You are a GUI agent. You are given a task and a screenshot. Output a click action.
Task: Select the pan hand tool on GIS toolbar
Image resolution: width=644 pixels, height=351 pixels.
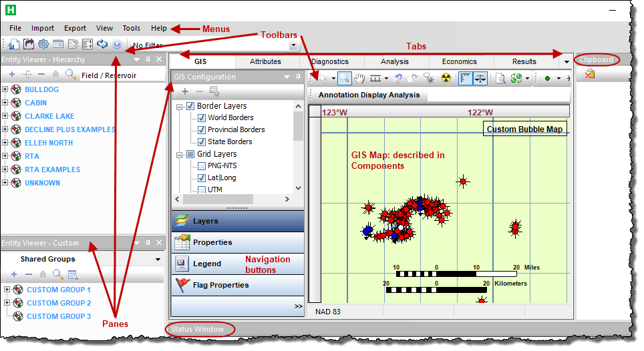pos(360,78)
